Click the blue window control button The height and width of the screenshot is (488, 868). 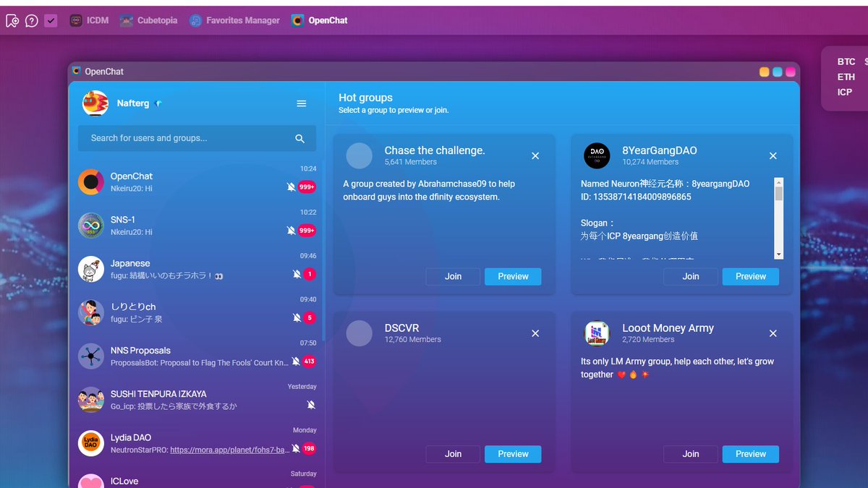point(778,72)
